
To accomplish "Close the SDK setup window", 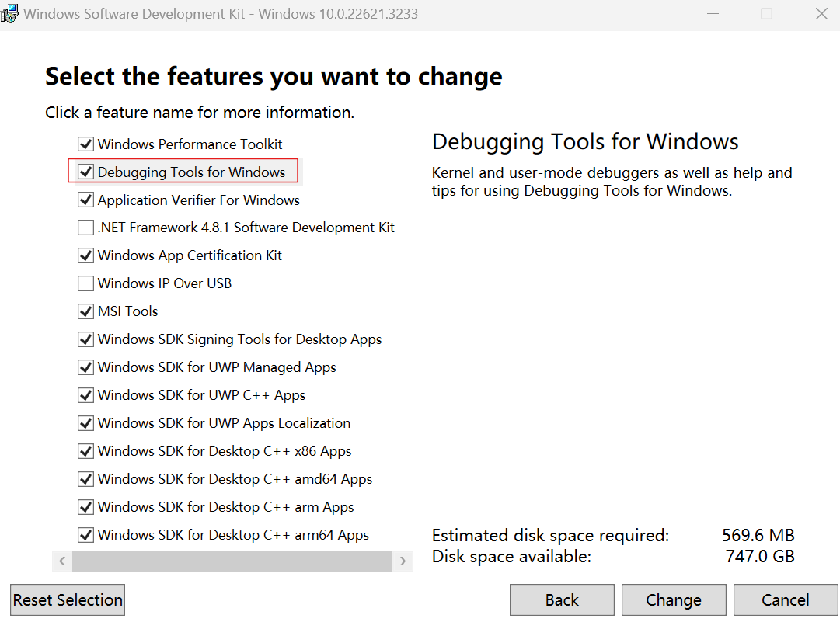I will pos(821,14).
